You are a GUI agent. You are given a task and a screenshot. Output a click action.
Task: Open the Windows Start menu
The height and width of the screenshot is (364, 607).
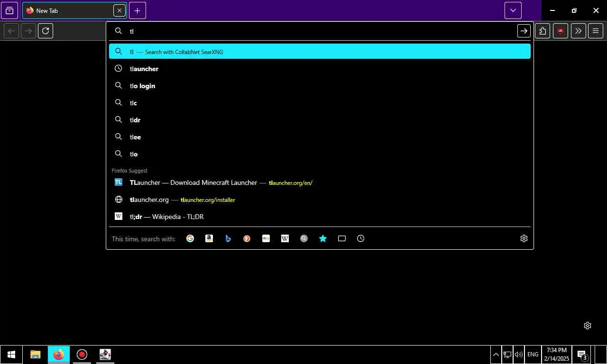(11, 355)
